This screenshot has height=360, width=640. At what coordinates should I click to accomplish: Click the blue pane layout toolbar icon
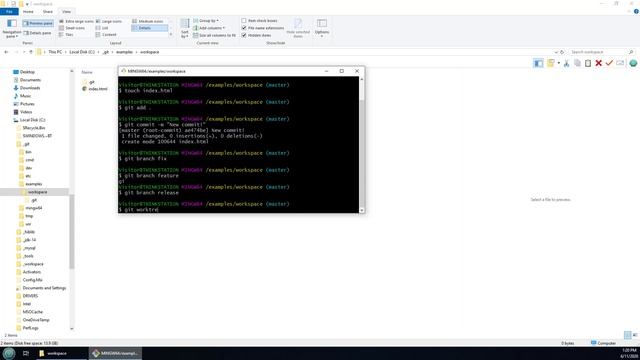[538, 63]
